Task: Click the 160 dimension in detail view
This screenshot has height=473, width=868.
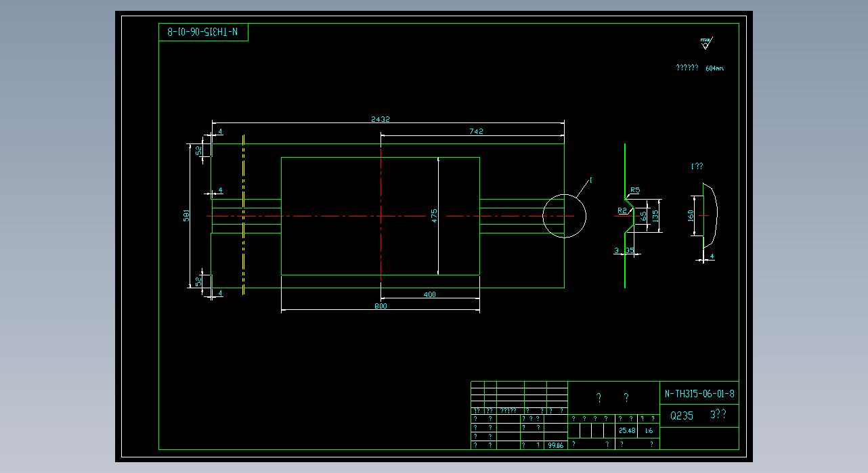Action: 691,215
